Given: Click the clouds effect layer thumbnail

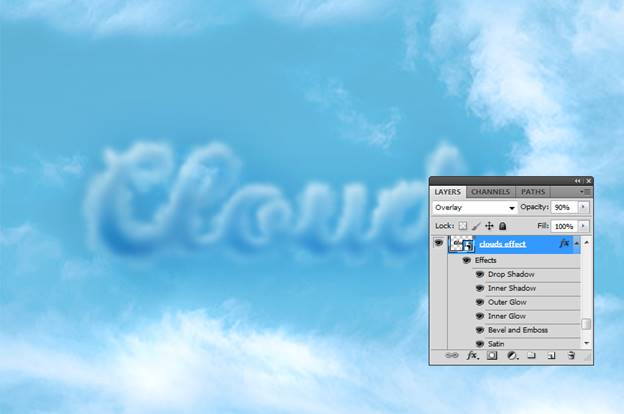Looking at the screenshot, I should (462, 244).
